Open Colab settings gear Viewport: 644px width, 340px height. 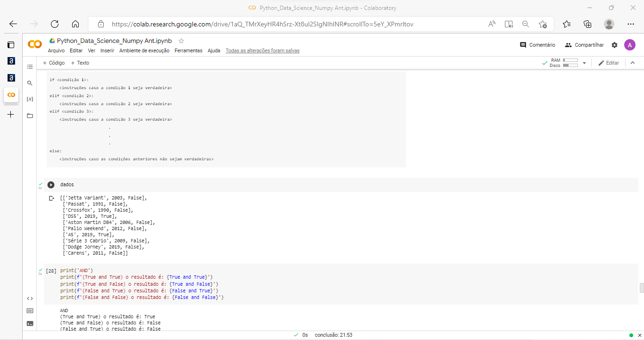[x=614, y=45]
